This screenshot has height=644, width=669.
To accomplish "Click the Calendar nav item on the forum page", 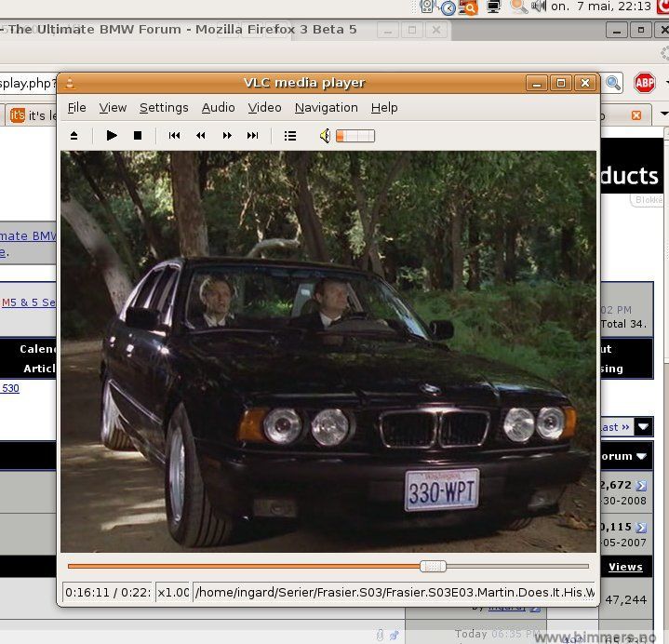I will point(37,349).
